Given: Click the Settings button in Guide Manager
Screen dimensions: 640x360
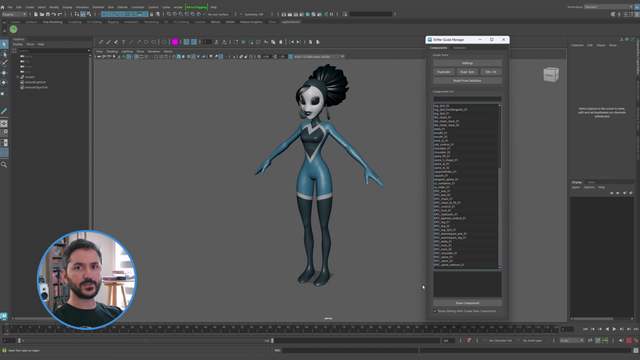Looking at the screenshot, I should (467, 63).
